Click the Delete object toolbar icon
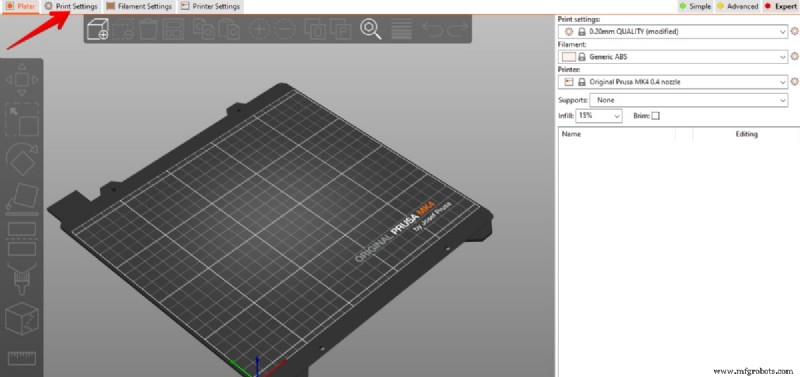Viewport: 800px width, 377px height. [x=123, y=29]
